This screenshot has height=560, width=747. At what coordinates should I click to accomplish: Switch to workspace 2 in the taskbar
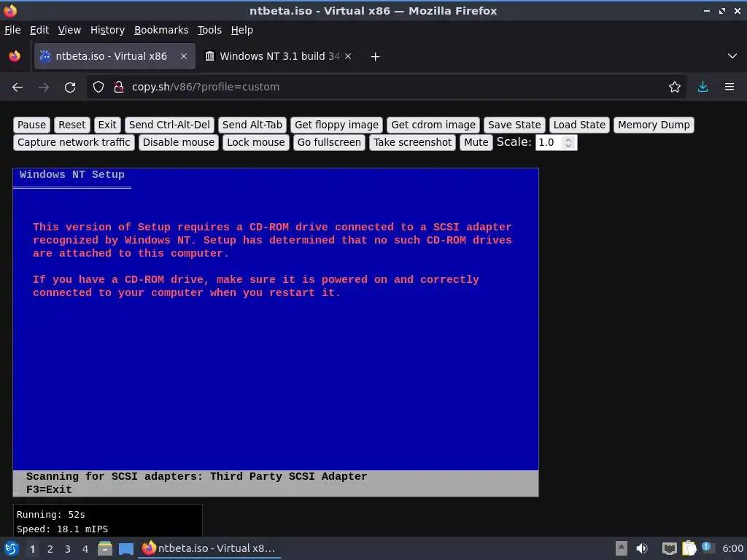pos(50,549)
